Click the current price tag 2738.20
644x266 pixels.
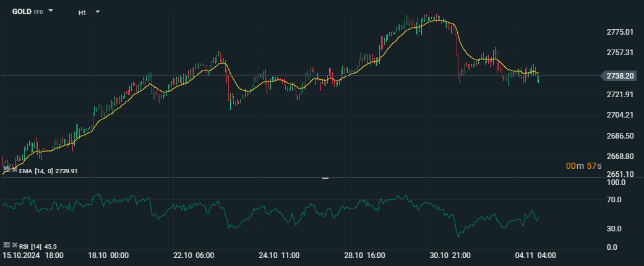[620, 76]
